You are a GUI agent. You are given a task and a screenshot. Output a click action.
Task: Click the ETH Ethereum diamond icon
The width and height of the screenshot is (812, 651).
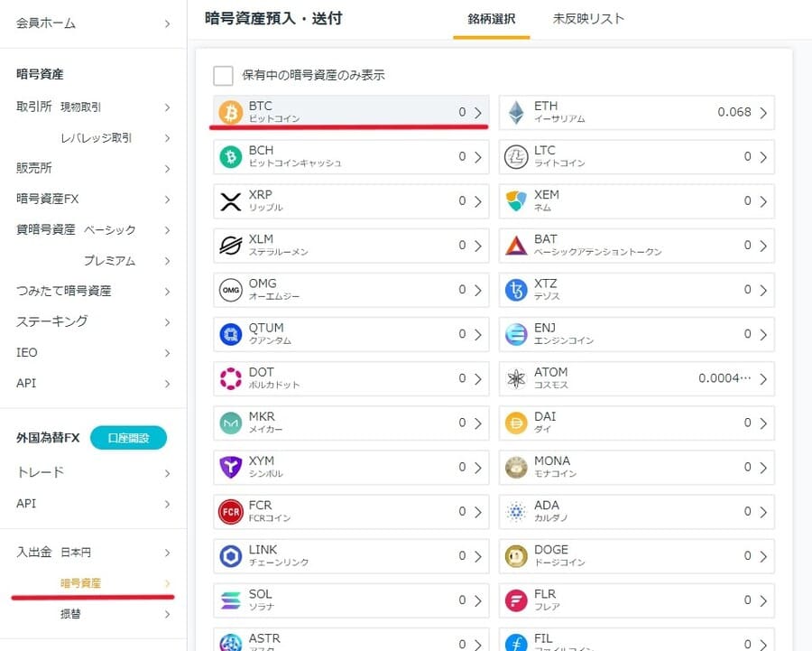point(517,111)
